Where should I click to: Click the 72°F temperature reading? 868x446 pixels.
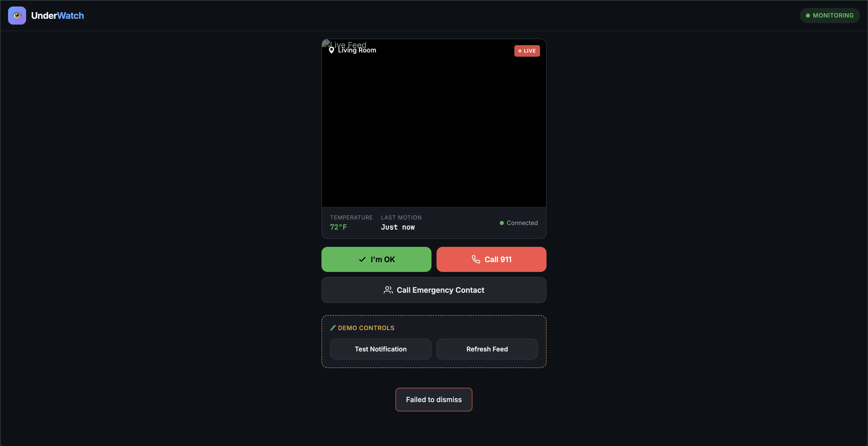coord(338,227)
